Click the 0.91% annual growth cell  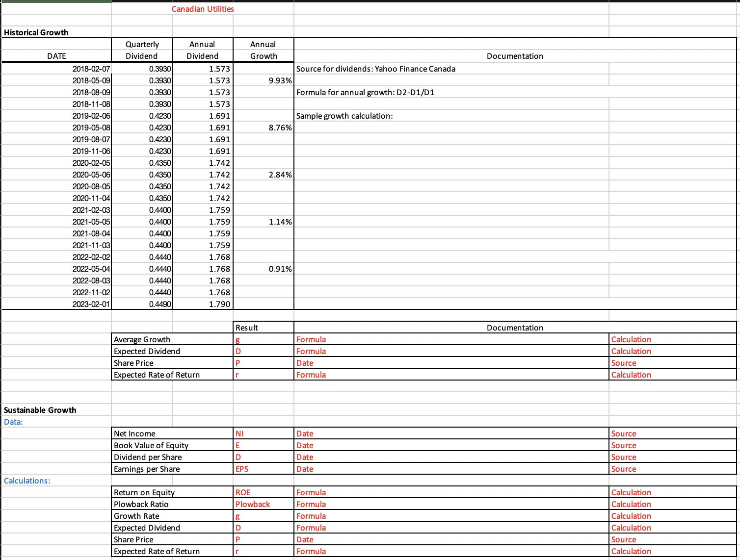[x=264, y=269]
